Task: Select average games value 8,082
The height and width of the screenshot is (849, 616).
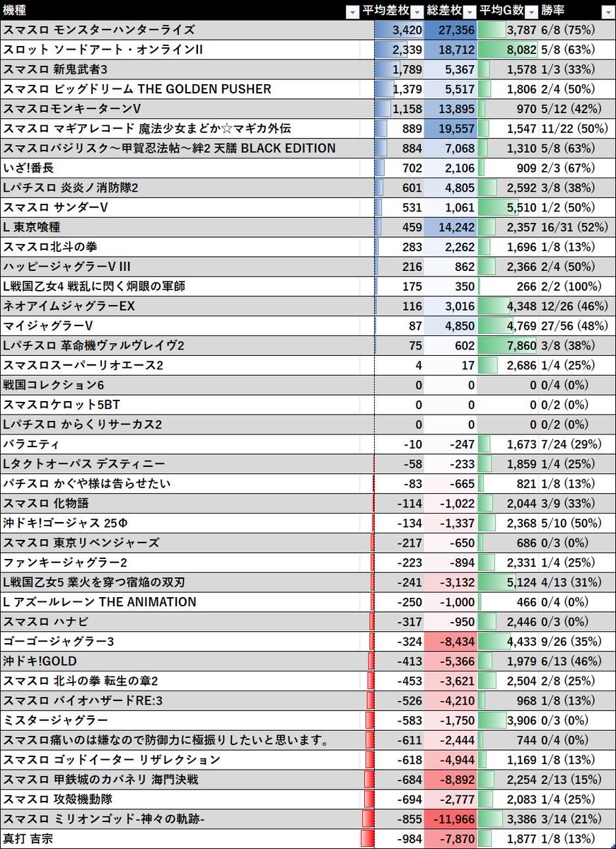Action: tap(509, 50)
